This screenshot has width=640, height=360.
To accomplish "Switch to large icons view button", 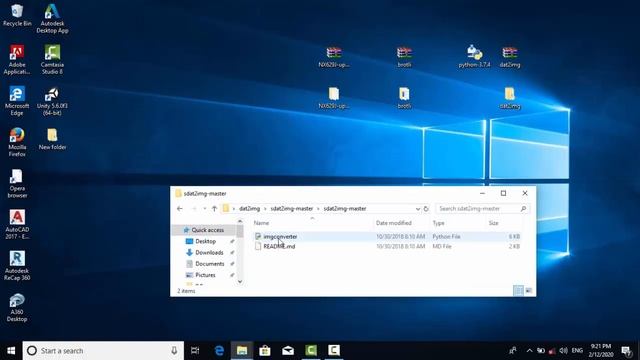I will click(x=529, y=291).
